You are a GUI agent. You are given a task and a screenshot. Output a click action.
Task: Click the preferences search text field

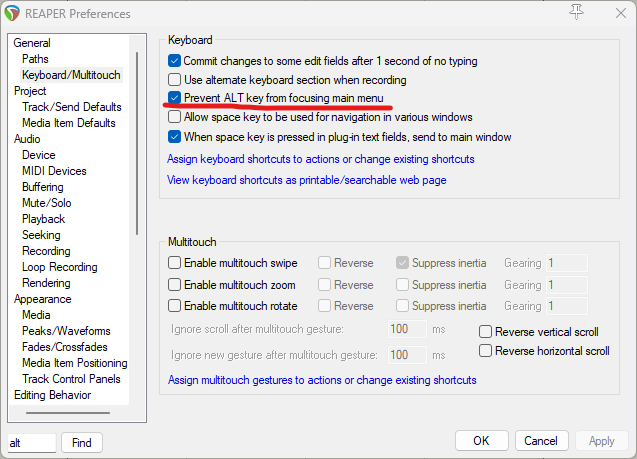pyautogui.click(x=31, y=442)
